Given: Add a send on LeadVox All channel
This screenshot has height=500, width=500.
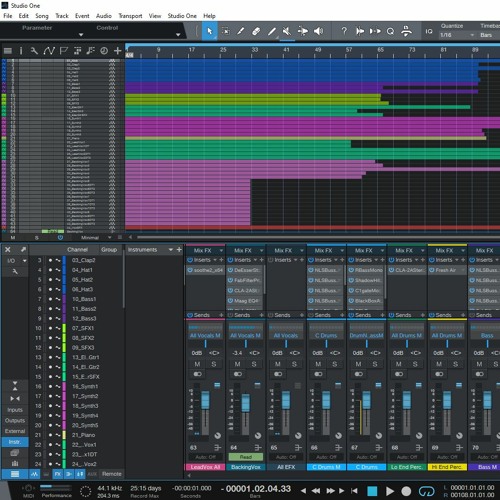Looking at the screenshot, I should coord(221,315).
